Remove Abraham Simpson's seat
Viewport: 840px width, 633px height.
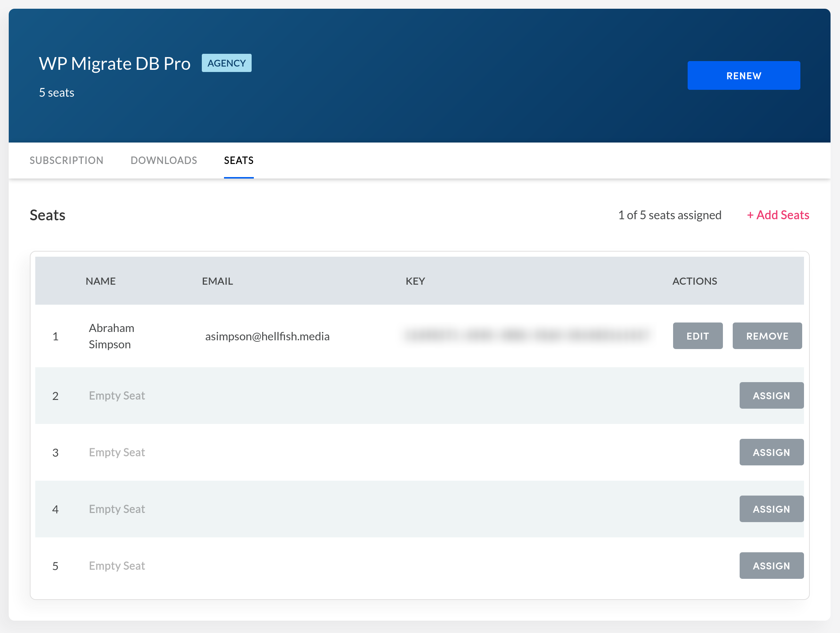pyautogui.click(x=767, y=336)
